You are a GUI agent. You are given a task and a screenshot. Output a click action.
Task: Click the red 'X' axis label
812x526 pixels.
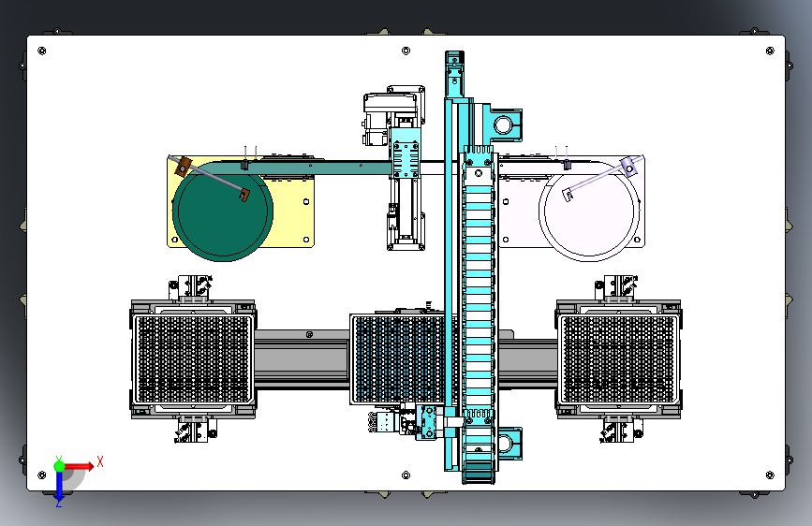pos(100,461)
